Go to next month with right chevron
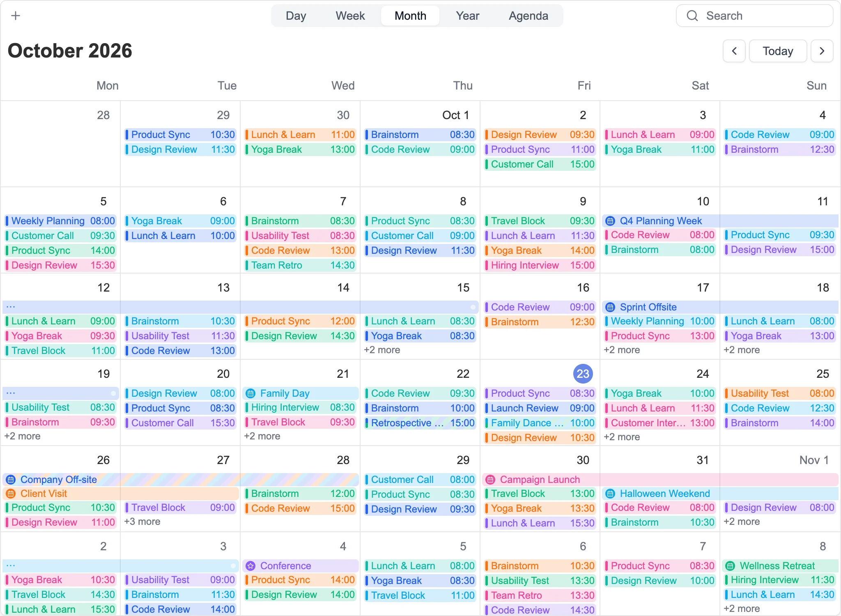Screen dimensions: 841x616 pyautogui.click(x=822, y=51)
